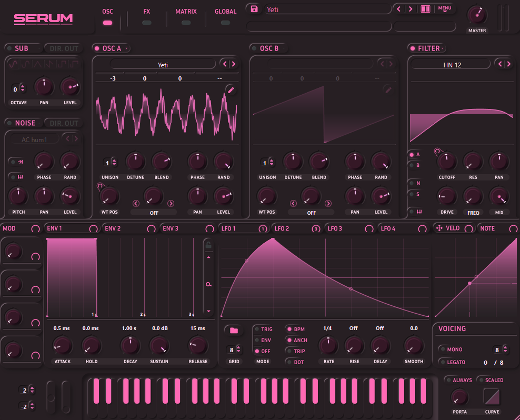Click SUB DIR. OUT button
The height and width of the screenshot is (420, 520).
(x=64, y=48)
